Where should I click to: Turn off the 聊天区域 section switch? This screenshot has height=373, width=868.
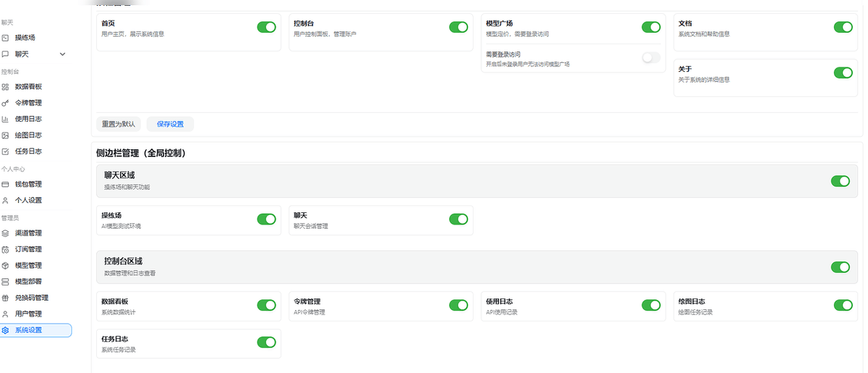(841, 181)
